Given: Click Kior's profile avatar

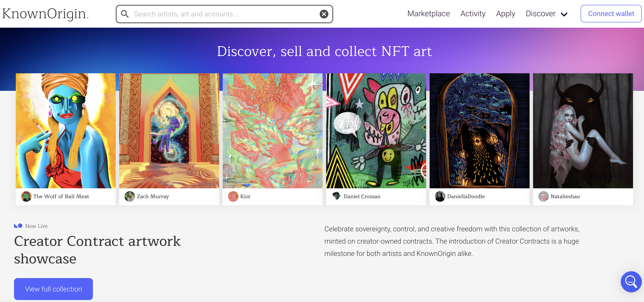Looking at the screenshot, I should pos(233,196).
